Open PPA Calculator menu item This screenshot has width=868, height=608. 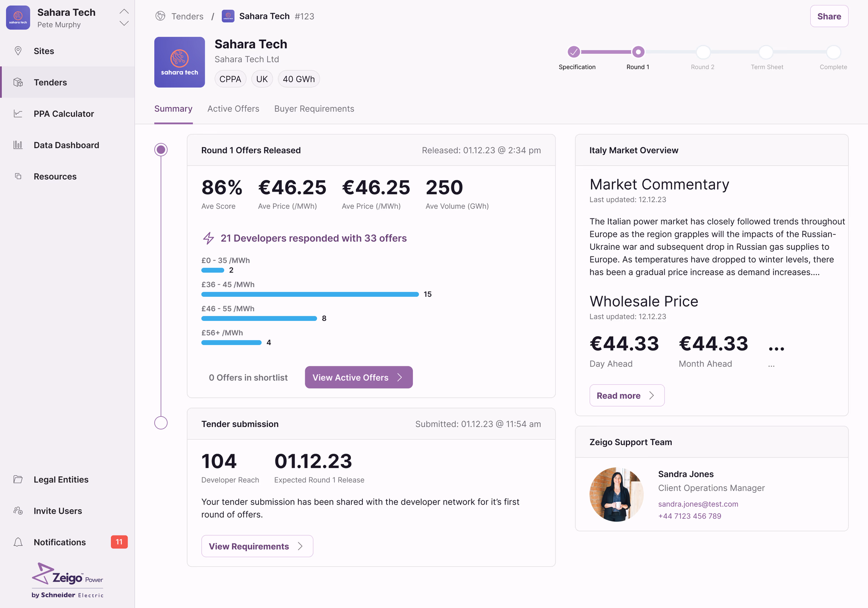pyautogui.click(x=67, y=114)
